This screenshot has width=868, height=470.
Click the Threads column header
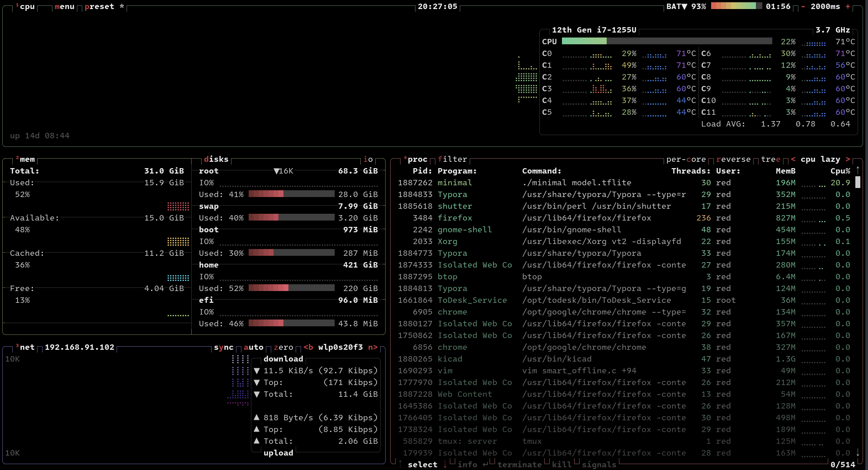pyautogui.click(x=691, y=171)
